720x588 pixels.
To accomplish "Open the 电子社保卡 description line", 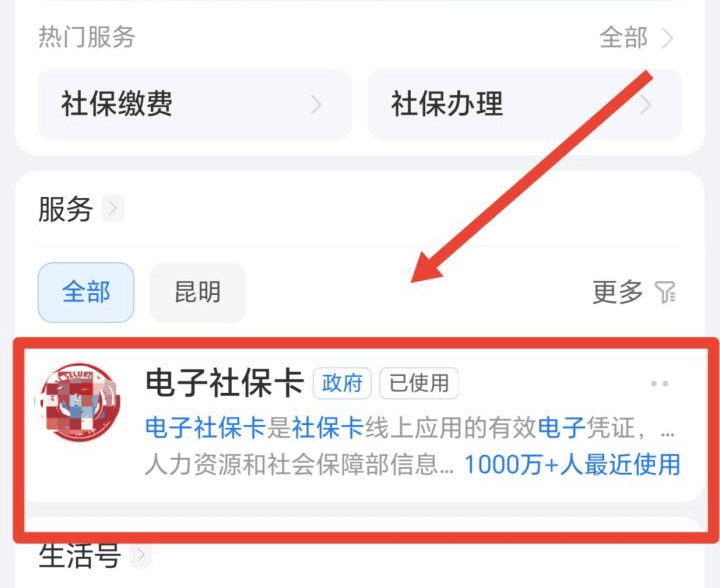I will pyautogui.click(x=410, y=428).
